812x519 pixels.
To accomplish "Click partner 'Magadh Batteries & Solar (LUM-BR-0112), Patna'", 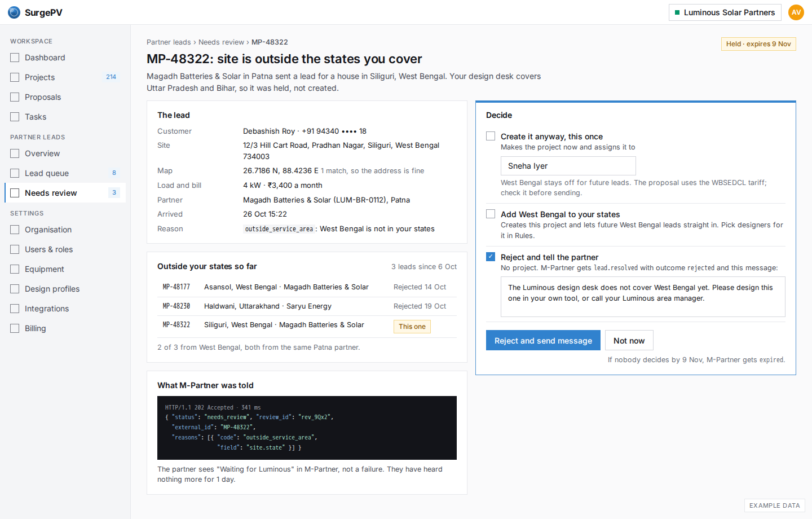I will tap(326, 200).
